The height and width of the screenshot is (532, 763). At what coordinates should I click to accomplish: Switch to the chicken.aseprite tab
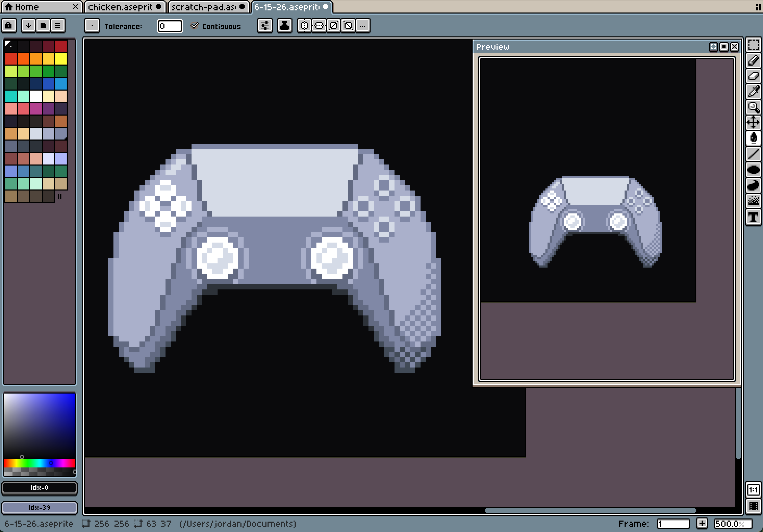pyautogui.click(x=125, y=7)
